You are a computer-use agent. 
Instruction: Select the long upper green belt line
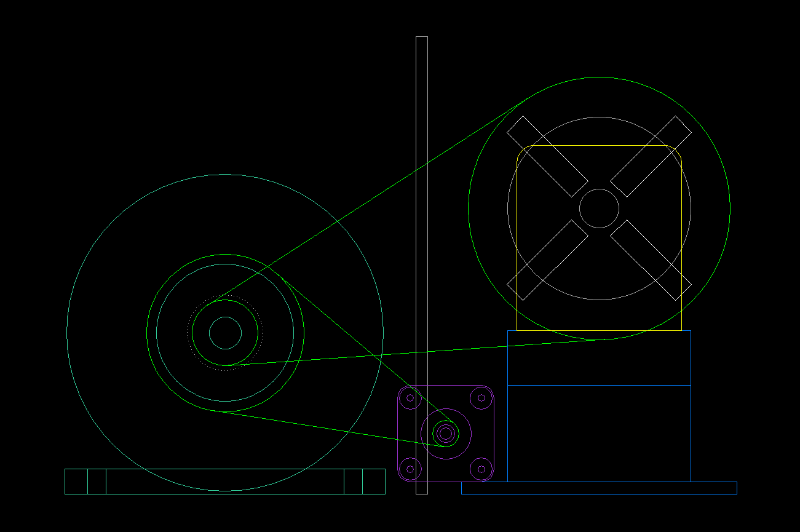click(369, 200)
